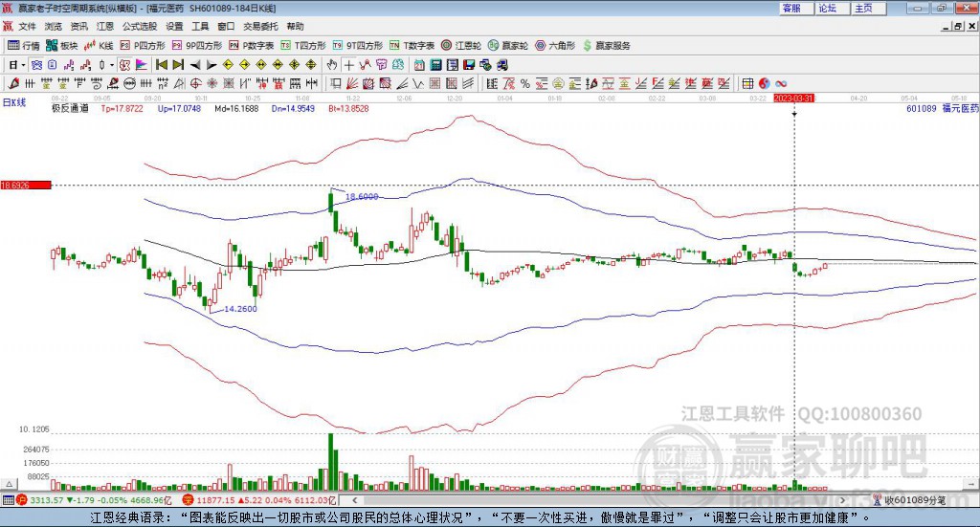The width and height of the screenshot is (980, 527).
Task: Click the 18.6000 high price label
Action: point(362,197)
